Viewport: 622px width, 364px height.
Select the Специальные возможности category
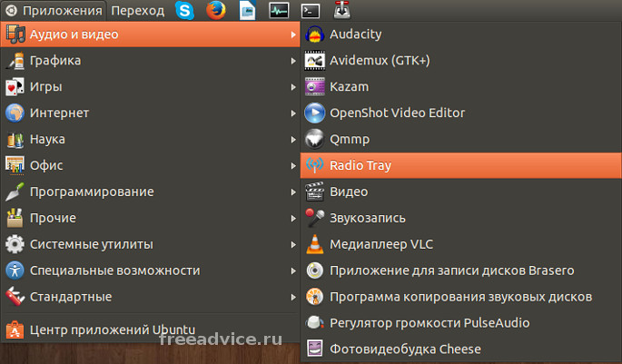pos(151,271)
